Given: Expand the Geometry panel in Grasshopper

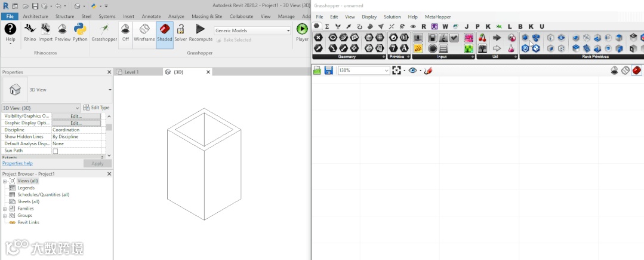Looking at the screenshot, I should click(x=384, y=57).
